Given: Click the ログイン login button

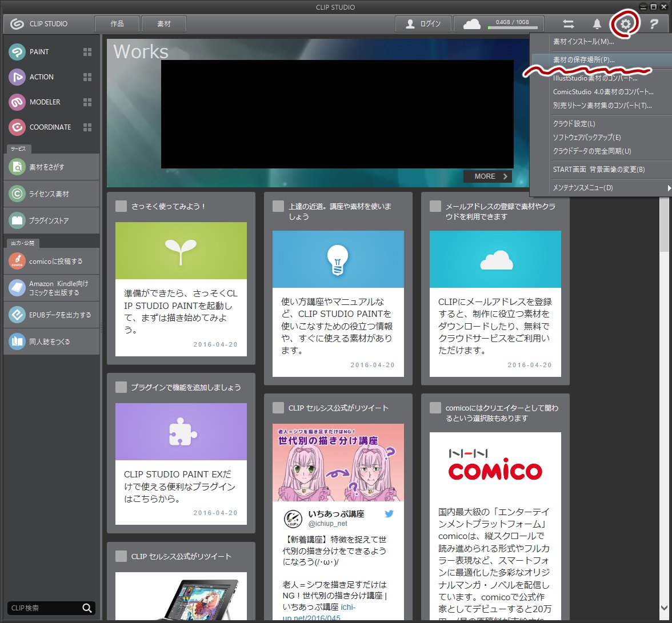Looking at the screenshot, I should 423,24.
